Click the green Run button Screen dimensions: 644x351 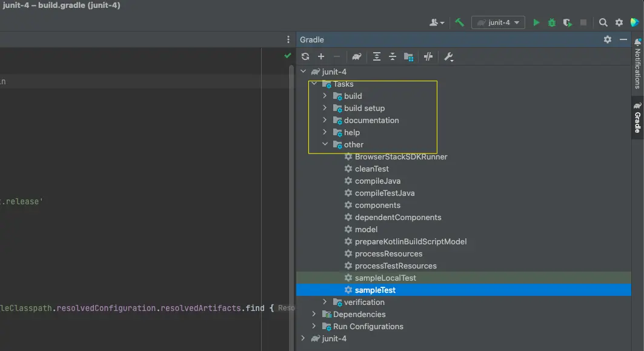(x=536, y=22)
